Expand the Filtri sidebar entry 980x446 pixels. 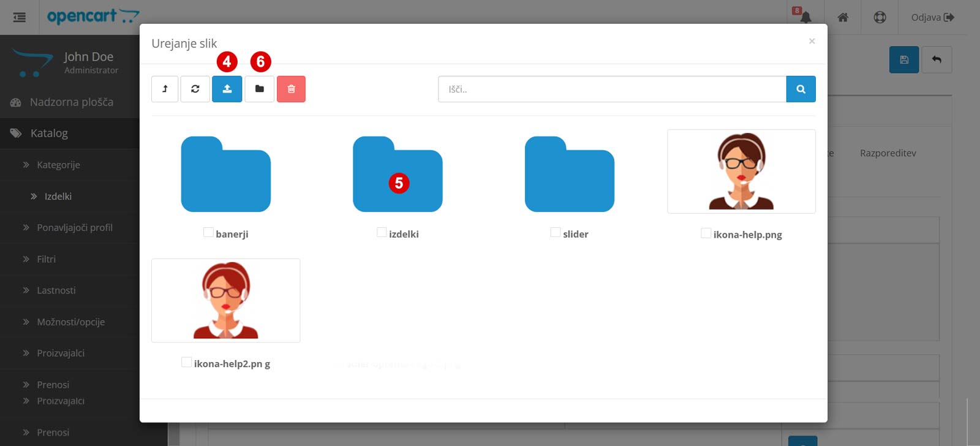coord(46,259)
